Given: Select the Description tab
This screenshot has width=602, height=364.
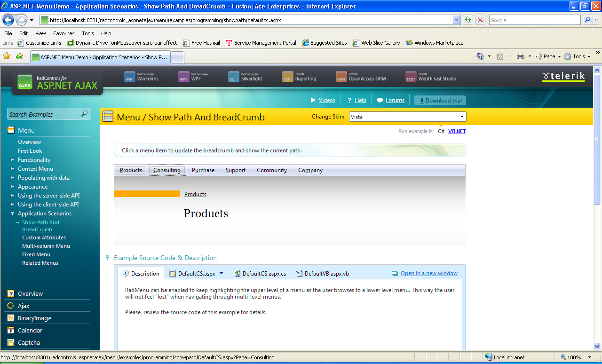Looking at the screenshot, I should tap(141, 273).
